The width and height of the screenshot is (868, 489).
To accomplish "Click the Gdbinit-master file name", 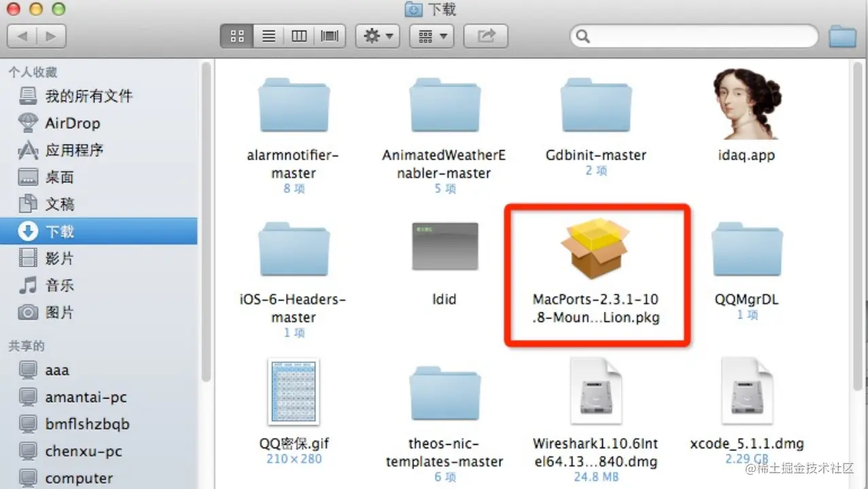I will [596, 156].
